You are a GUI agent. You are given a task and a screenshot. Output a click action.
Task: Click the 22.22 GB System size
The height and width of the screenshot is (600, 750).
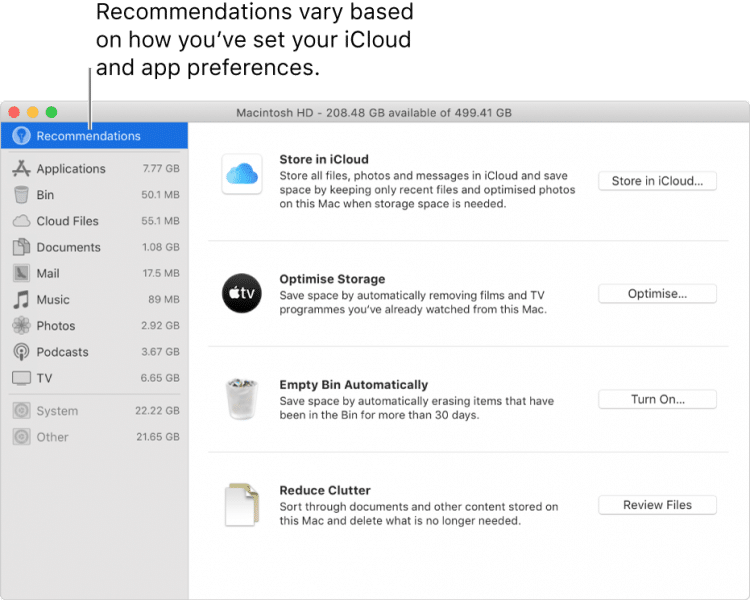tap(157, 411)
